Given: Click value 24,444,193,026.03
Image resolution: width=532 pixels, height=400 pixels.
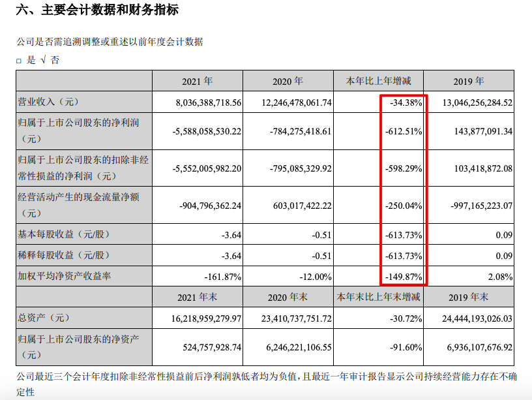Looking at the screenshot, I should [x=477, y=318].
